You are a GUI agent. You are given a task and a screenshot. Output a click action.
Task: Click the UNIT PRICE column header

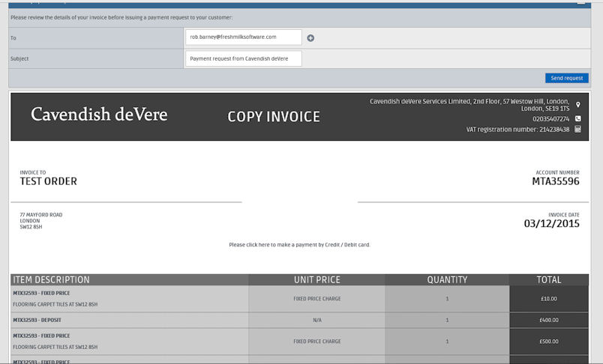coord(317,279)
